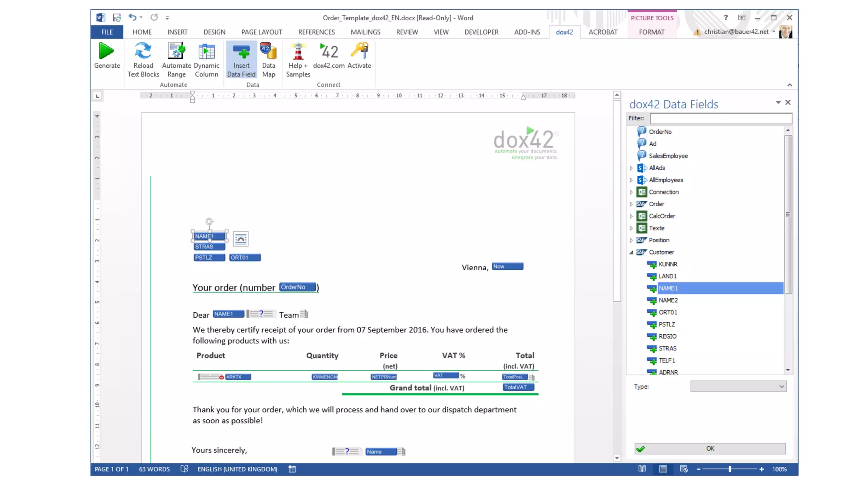
Task: Collapse the Customer tree node
Action: [631, 252]
